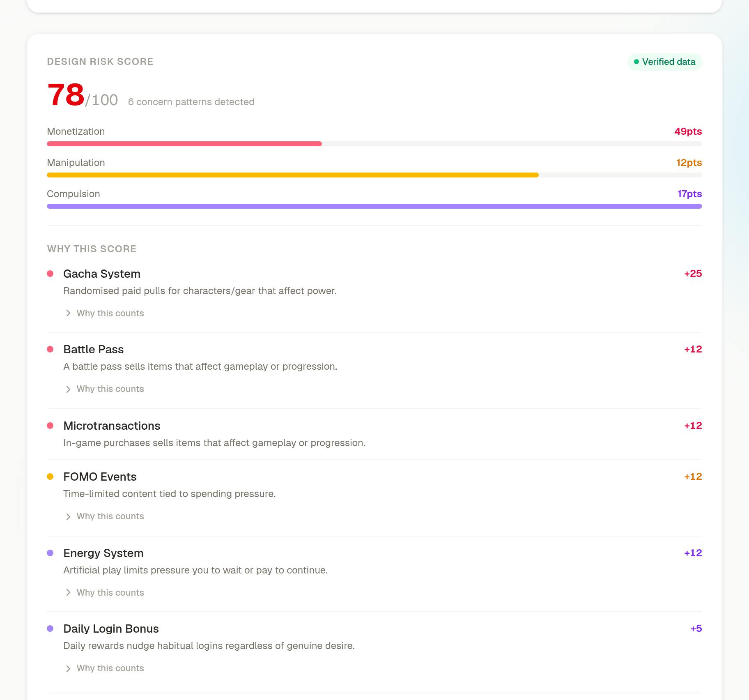Click the +12 points beside Battle Pass
The height and width of the screenshot is (700, 749).
coord(693,349)
